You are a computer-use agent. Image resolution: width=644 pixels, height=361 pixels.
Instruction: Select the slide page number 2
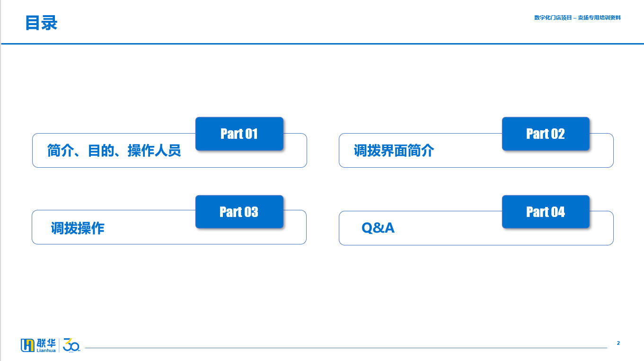point(618,343)
